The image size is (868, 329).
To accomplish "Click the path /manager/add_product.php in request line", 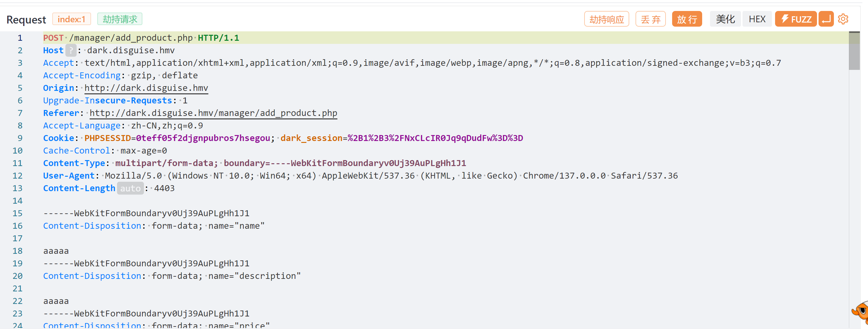I will pos(131,38).
